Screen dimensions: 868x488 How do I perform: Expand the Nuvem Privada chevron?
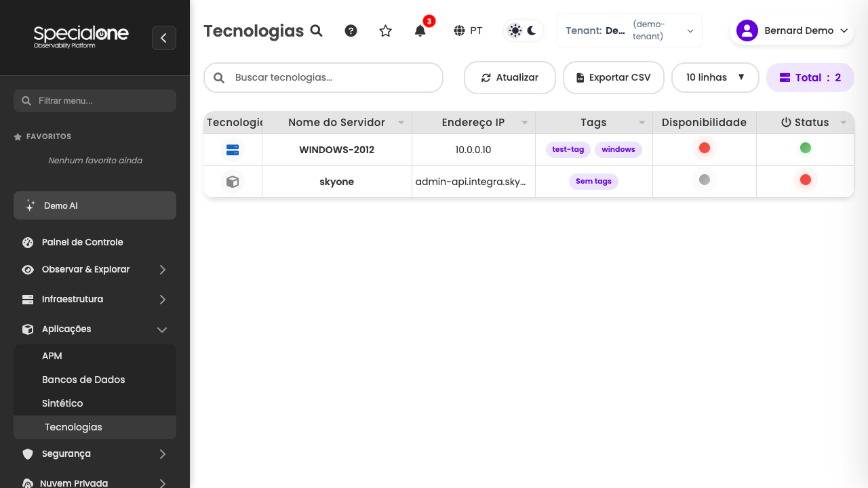pos(162,483)
